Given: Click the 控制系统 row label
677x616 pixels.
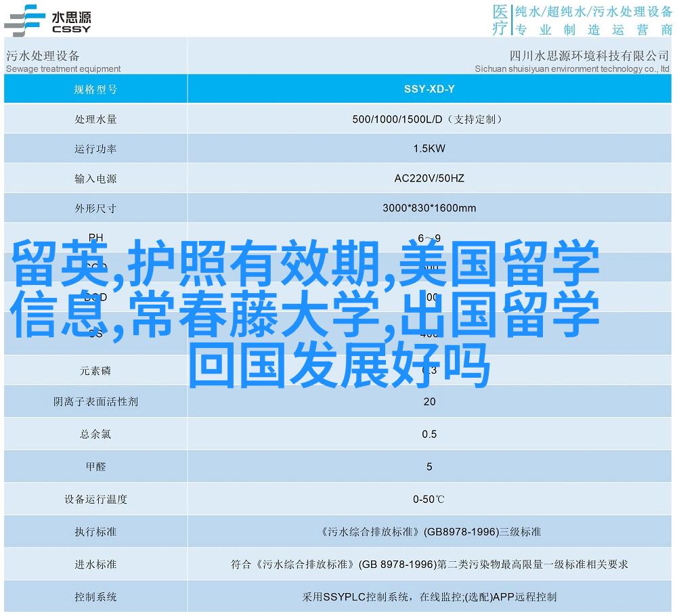Looking at the screenshot, I should [x=95, y=597].
